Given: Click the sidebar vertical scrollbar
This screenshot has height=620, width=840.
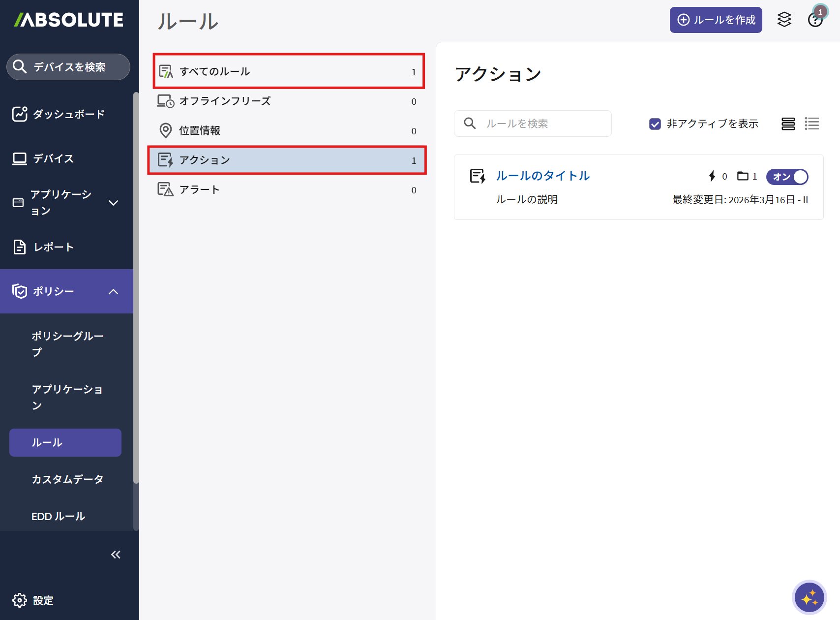Looking at the screenshot, I should (136, 285).
